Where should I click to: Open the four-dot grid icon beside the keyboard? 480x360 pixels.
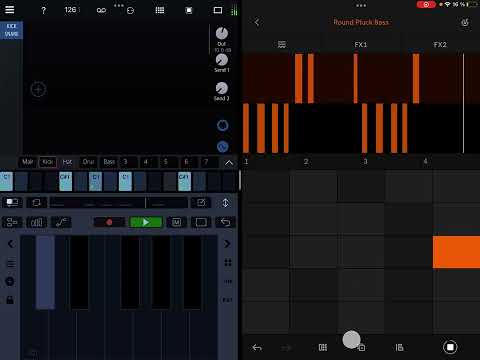tap(228, 262)
